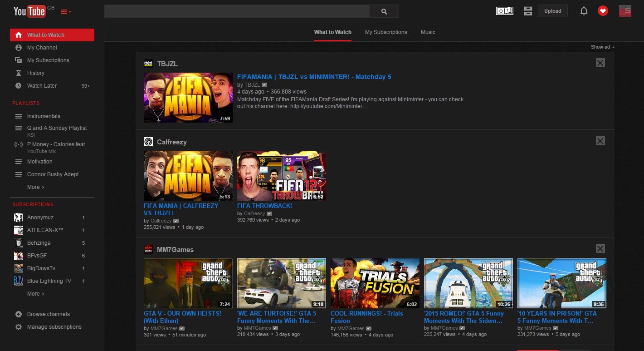This screenshot has width=644, height=351.
Task: Dismiss the MM7Games section
Action: [x=600, y=248]
